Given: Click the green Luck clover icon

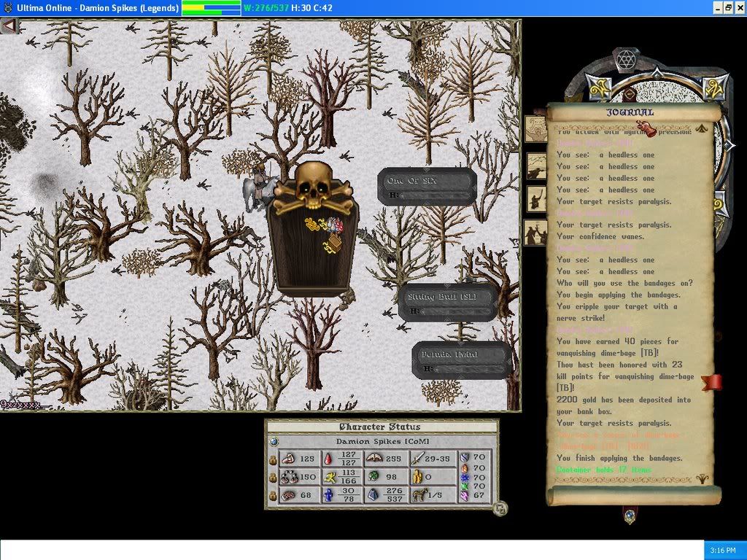Looking at the screenshot, I should click(x=374, y=477).
